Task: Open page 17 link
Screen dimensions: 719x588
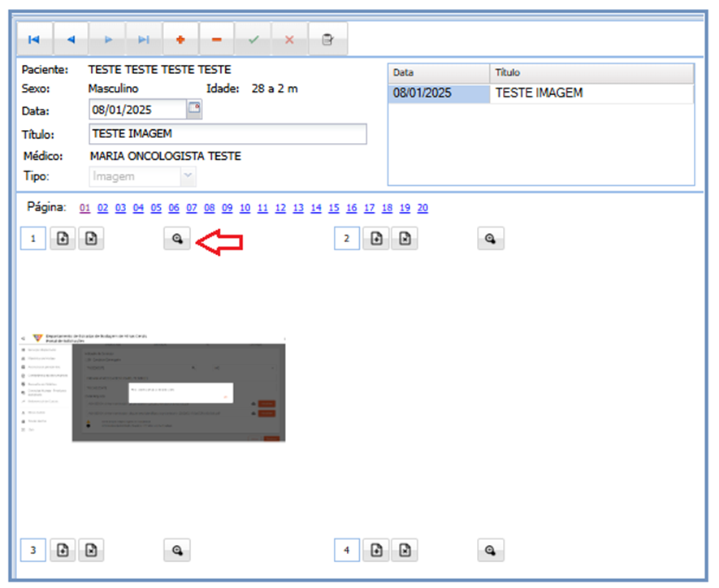Action: click(x=369, y=208)
